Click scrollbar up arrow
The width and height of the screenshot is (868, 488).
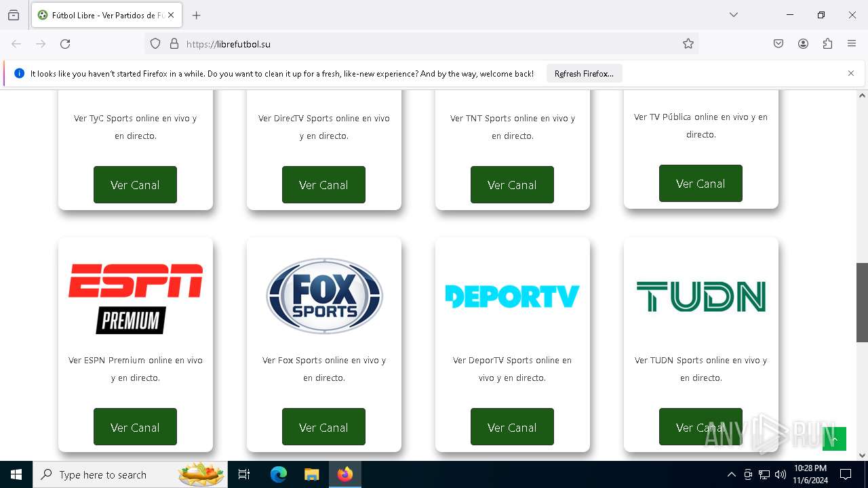[x=862, y=96]
